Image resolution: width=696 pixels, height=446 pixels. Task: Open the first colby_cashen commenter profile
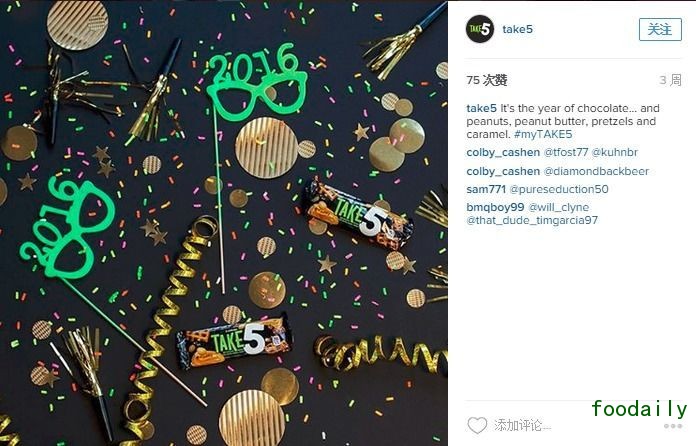click(x=503, y=152)
